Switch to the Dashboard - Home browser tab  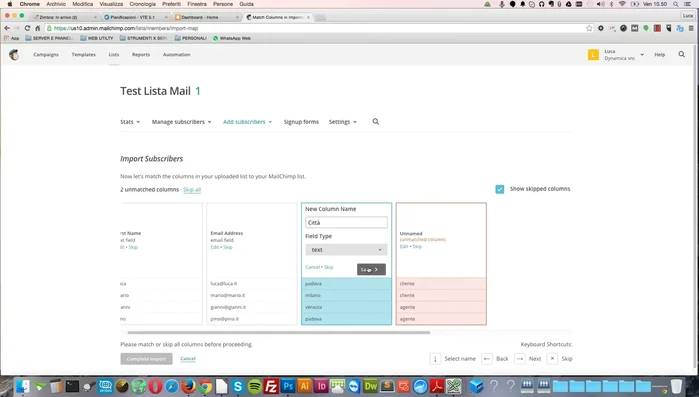[206, 17]
